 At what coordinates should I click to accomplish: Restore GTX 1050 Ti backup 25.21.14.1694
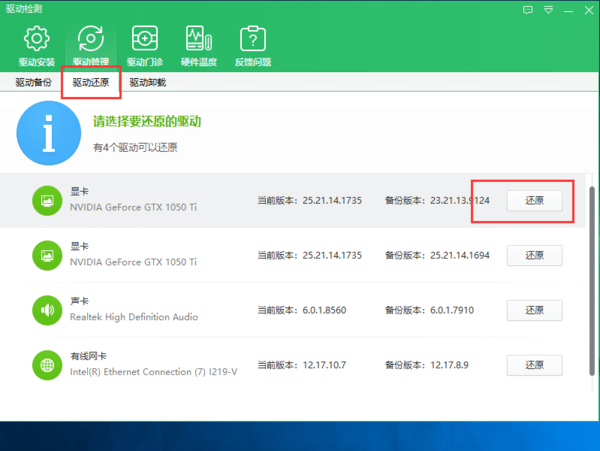tap(534, 255)
